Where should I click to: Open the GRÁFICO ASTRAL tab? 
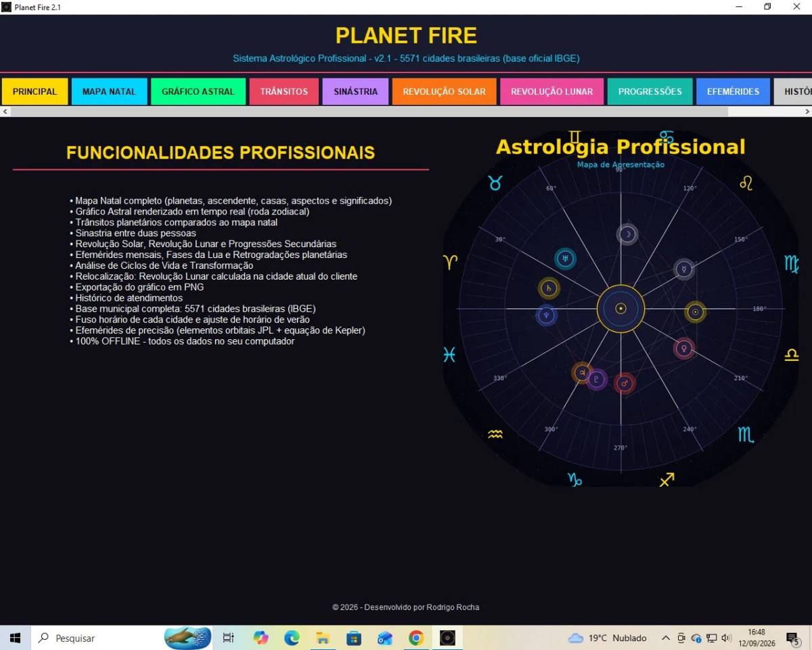198,91
